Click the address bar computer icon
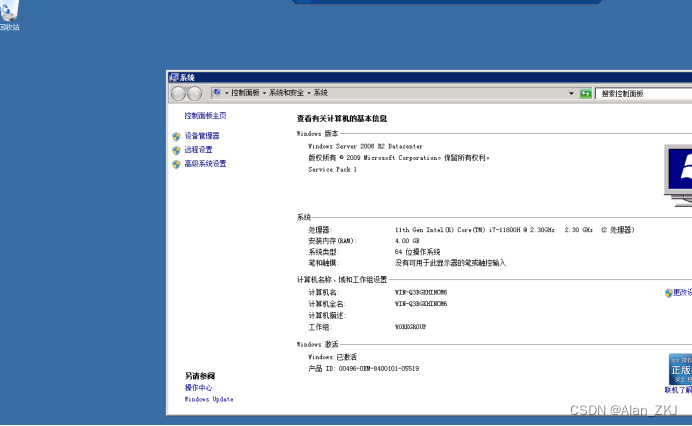Viewport: 692px width, 426px height. coord(217,93)
